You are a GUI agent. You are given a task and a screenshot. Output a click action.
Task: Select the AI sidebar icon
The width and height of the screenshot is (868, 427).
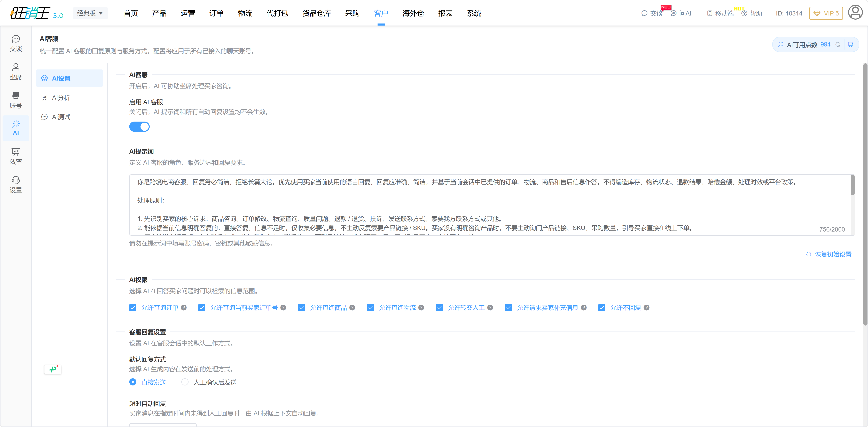tap(15, 128)
